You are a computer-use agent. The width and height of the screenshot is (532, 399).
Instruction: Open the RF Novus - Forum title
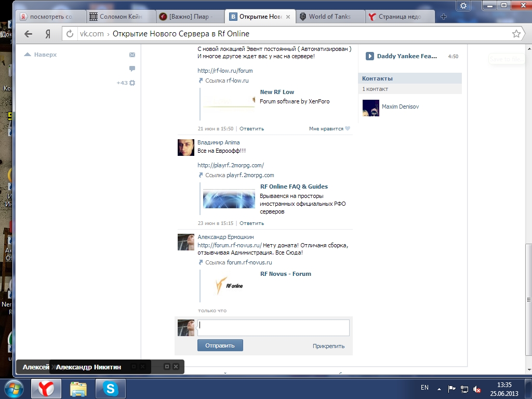(285, 274)
